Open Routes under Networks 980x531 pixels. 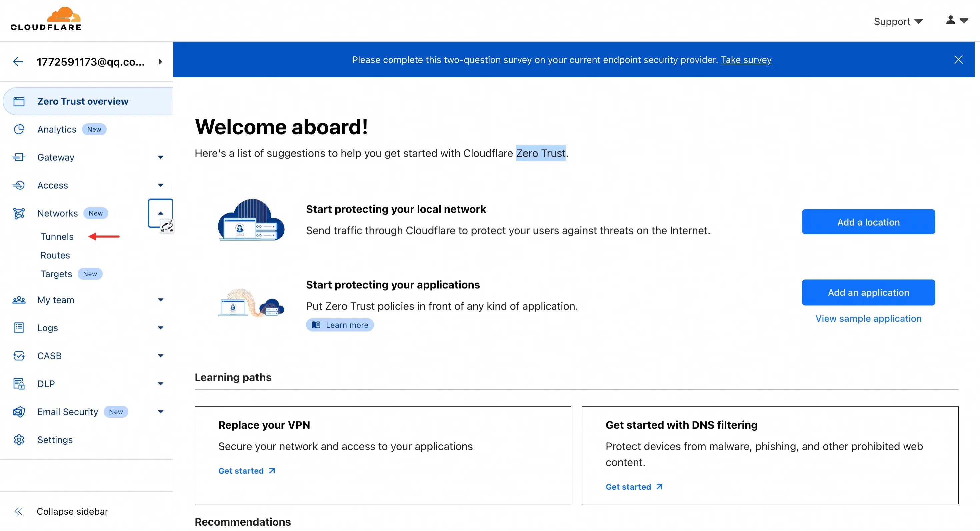point(55,255)
